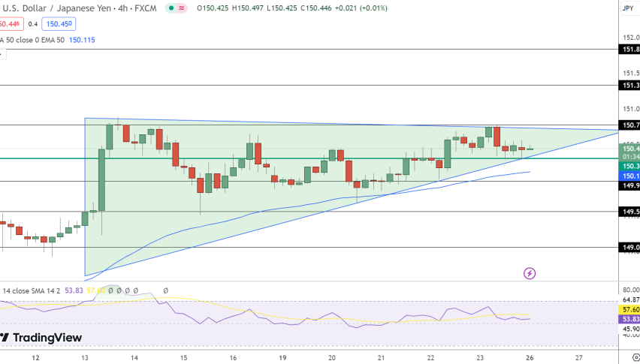Viewport: 640px width, 364px height.
Task: Click date label 21 on time axis
Action: [x=382, y=358]
